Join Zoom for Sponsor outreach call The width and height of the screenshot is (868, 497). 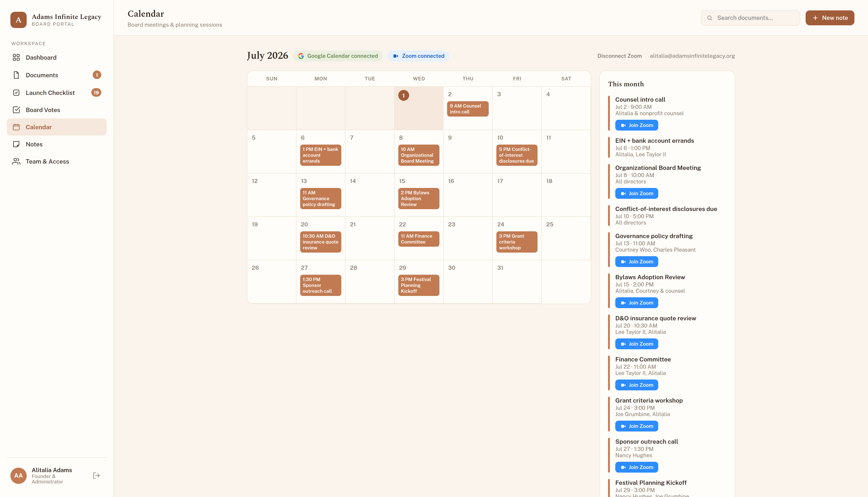tap(637, 467)
